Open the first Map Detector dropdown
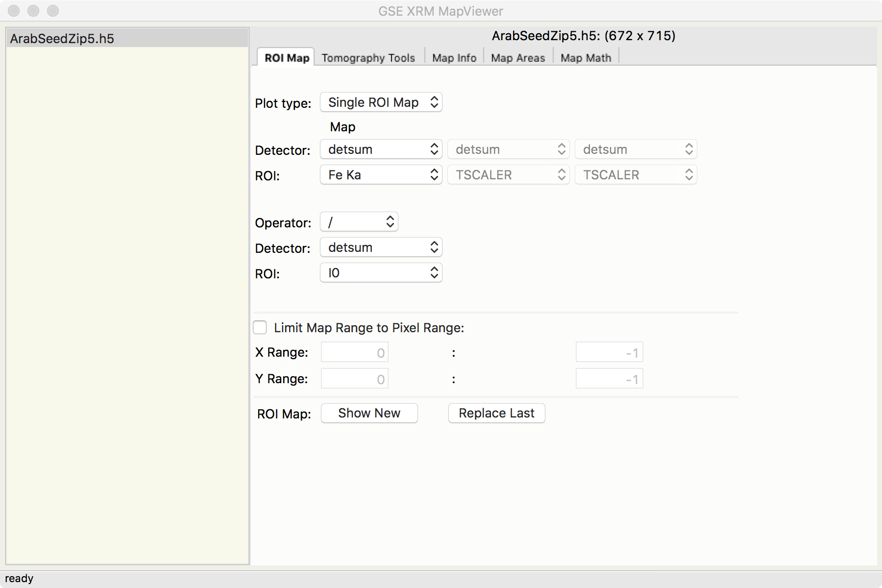 tap(381, 149)
